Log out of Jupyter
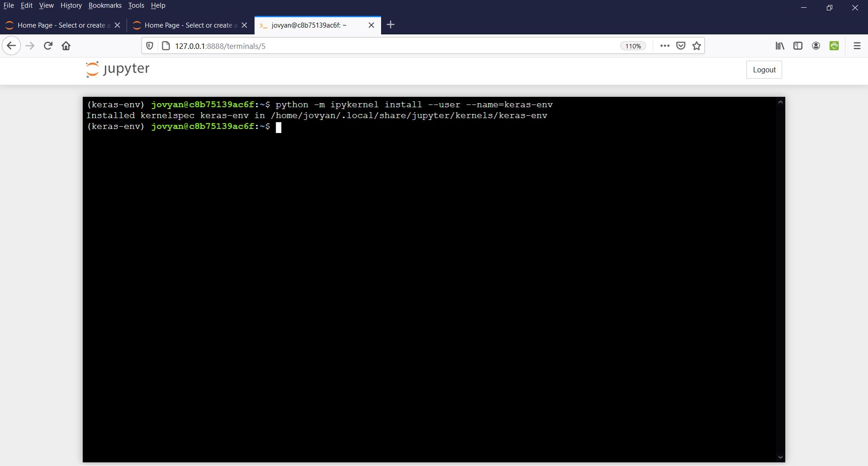 [x=764, y=70]
